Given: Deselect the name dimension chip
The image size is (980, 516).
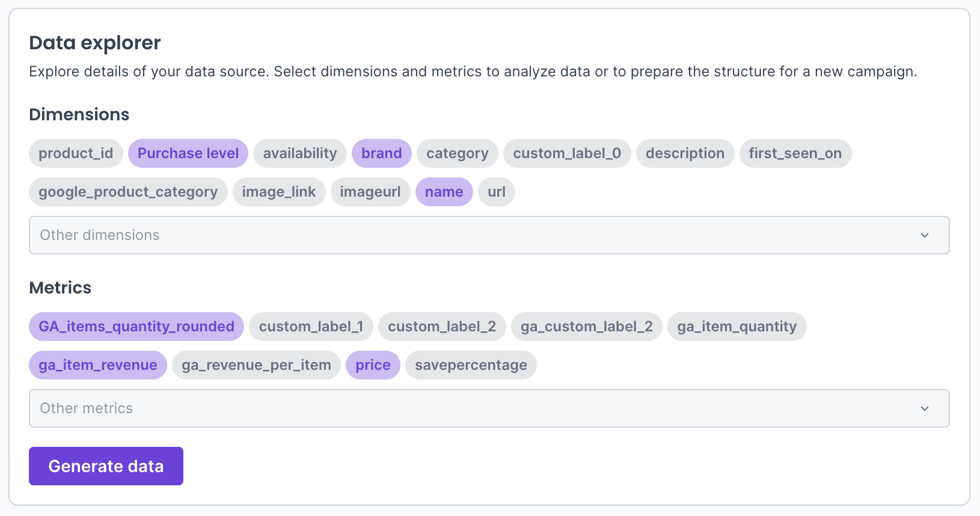Looking at the screenshot, I should tap(444, 192).
